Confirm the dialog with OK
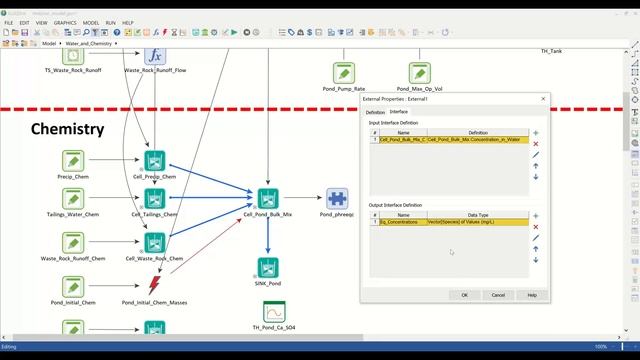Screen dimensions: 640x360 pos(464,295)
